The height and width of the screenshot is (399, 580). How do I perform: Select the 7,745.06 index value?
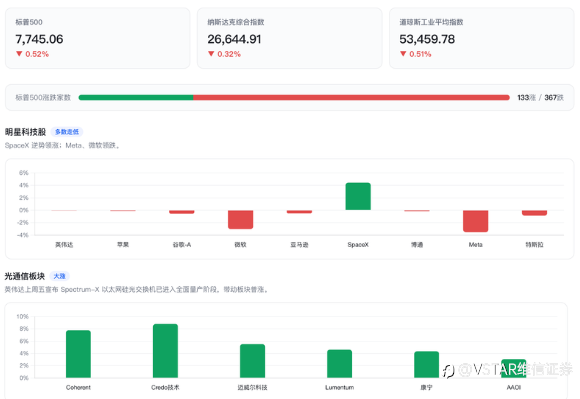[39, 39]
